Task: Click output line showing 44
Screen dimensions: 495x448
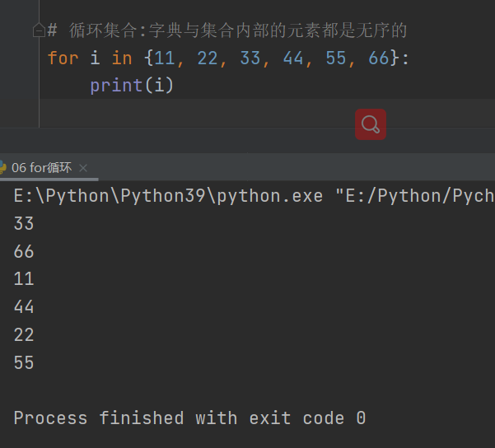Action: coord(24,307)
